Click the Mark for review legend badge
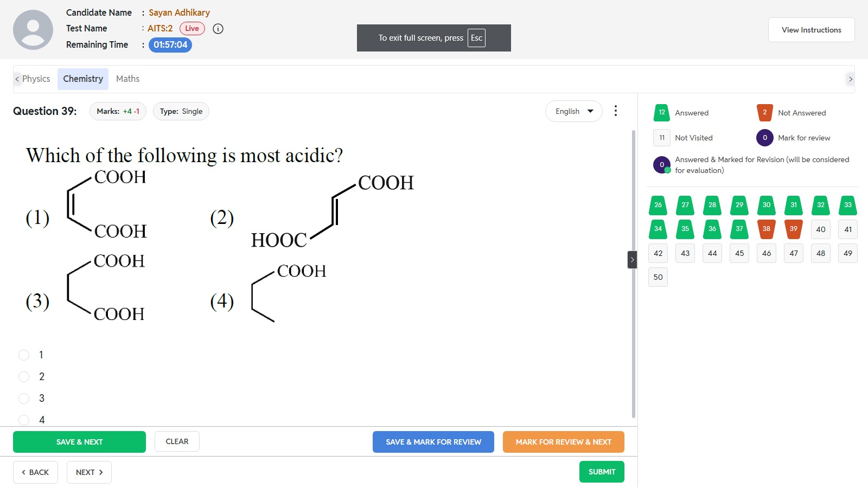The width and height of the screenshot is (868, 488). point(765,138)
